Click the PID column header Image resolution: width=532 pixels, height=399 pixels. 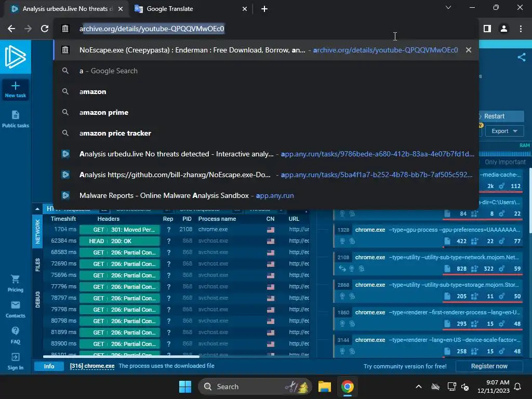point(187,219)
